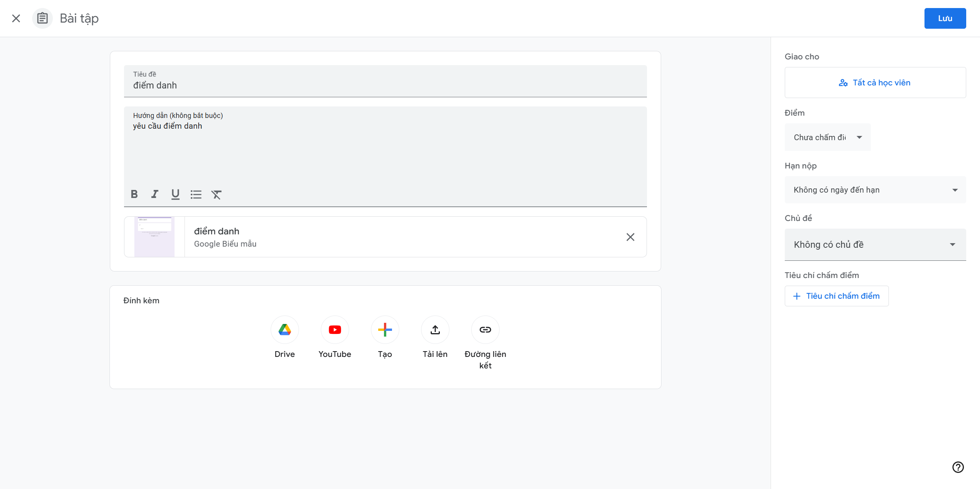Insert a bulleted list
The height and width of the screenshot is (489, 980).
(196, 195)
